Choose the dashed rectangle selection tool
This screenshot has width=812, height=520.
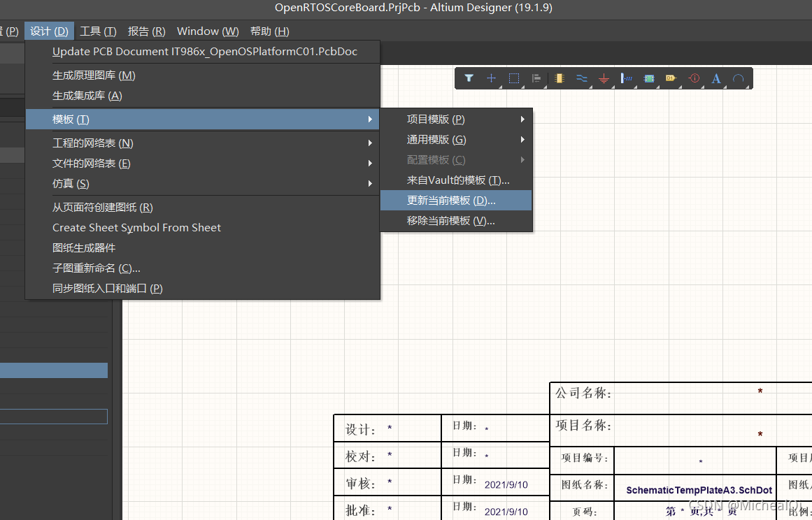point(513,78)
